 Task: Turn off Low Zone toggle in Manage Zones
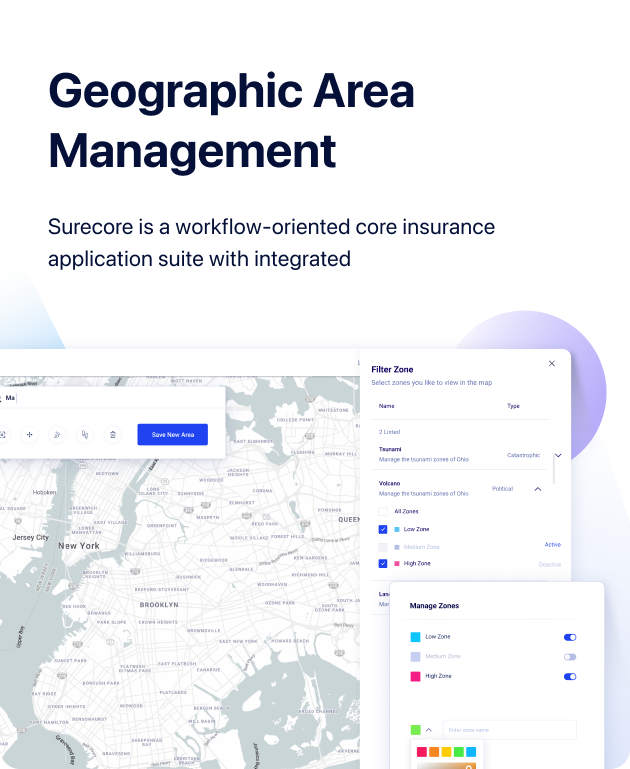click(x=570, y=637)
